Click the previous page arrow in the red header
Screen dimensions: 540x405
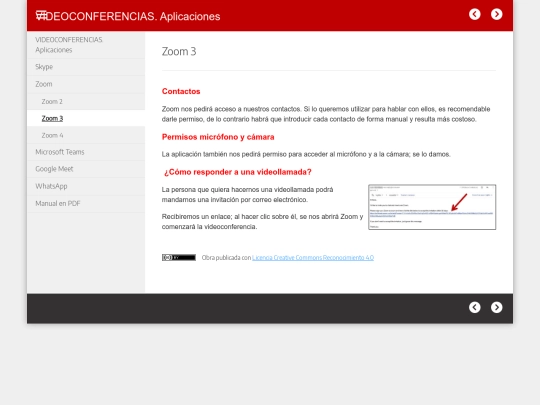(x=475, y=14)
